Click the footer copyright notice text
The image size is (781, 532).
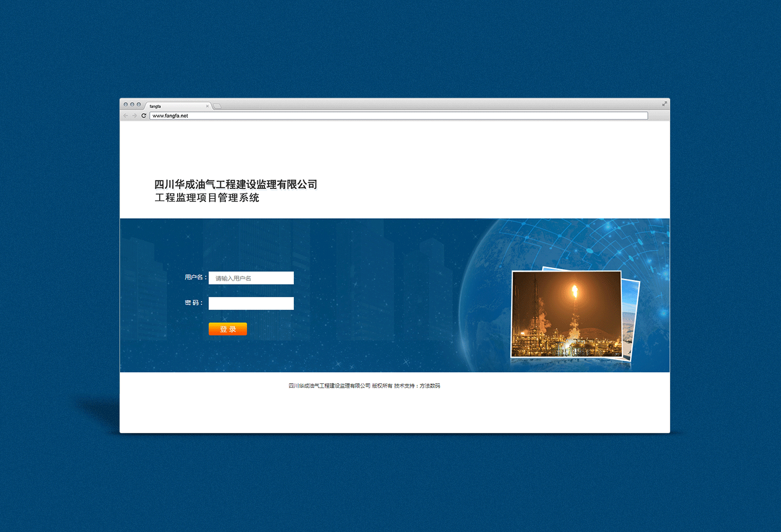click(363, 385)
